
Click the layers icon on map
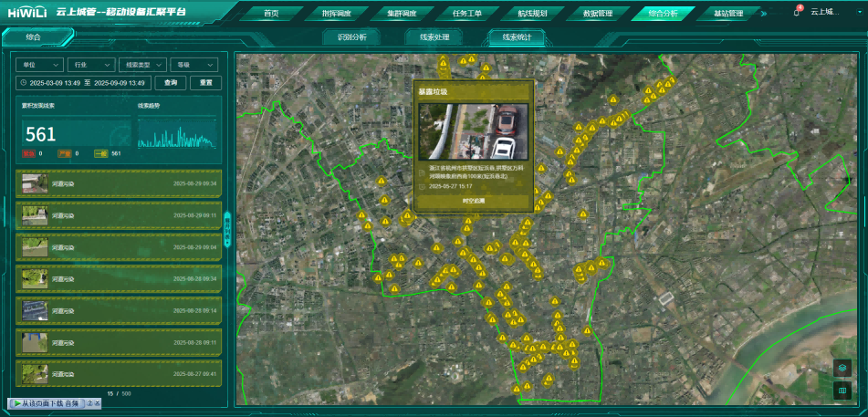click(842, 368)
